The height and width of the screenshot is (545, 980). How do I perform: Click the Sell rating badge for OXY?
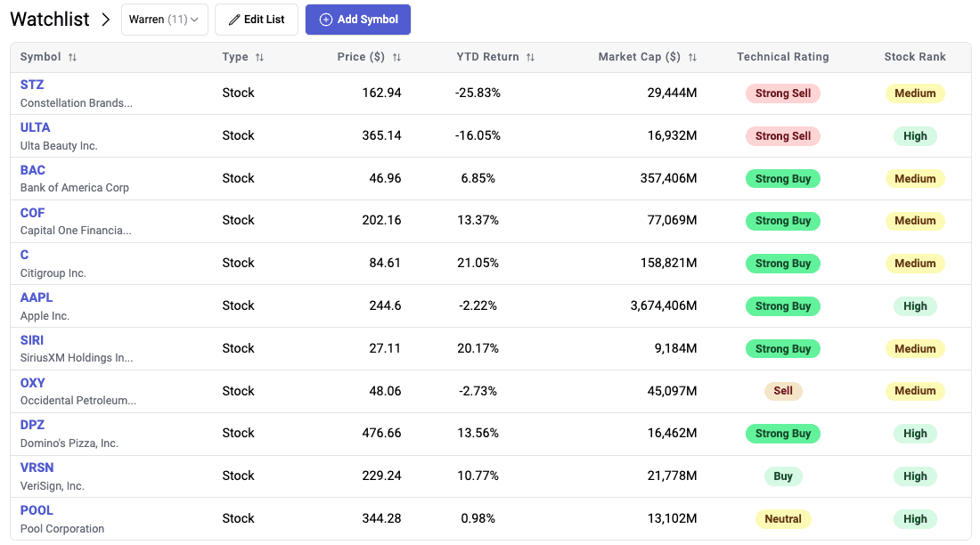782,391
